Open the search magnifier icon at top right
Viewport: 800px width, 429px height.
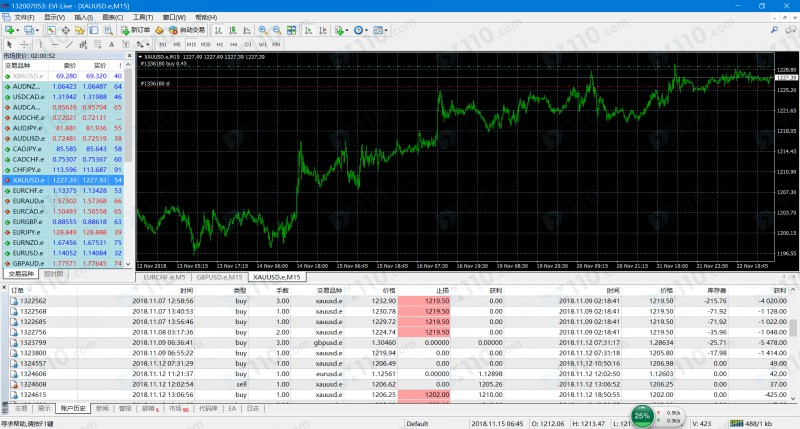(x=774, y=30)
